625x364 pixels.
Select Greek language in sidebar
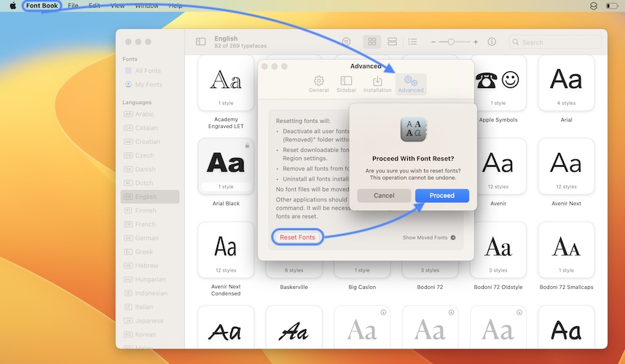pos(150,252)
